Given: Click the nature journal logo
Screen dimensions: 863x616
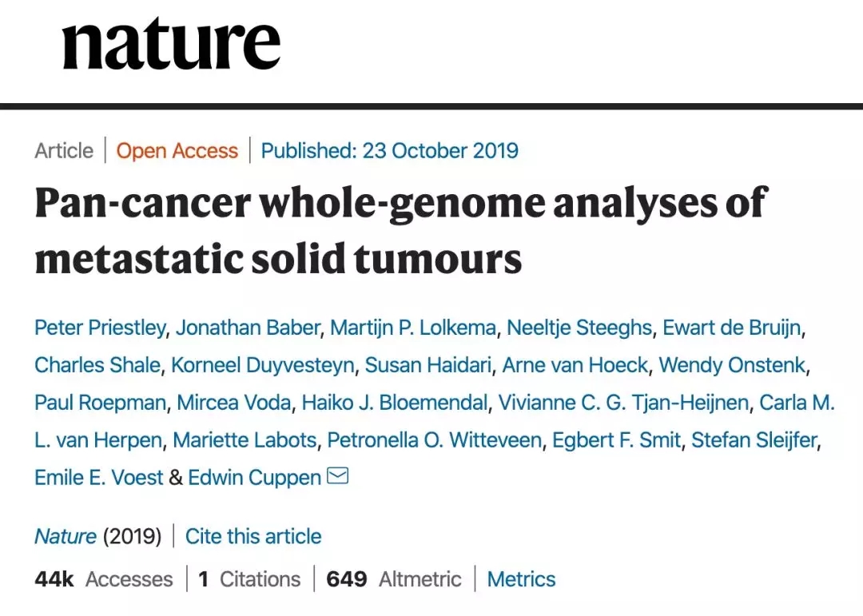Looking at the screenshot, I should [x=171, y=44].
